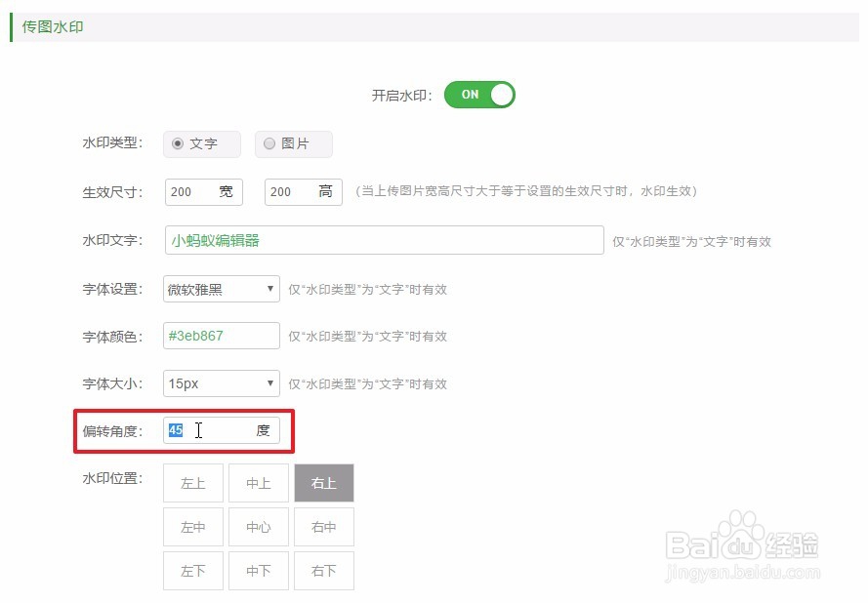Select the 中上 watermark position
868x603 pixels.
point(258,482)
